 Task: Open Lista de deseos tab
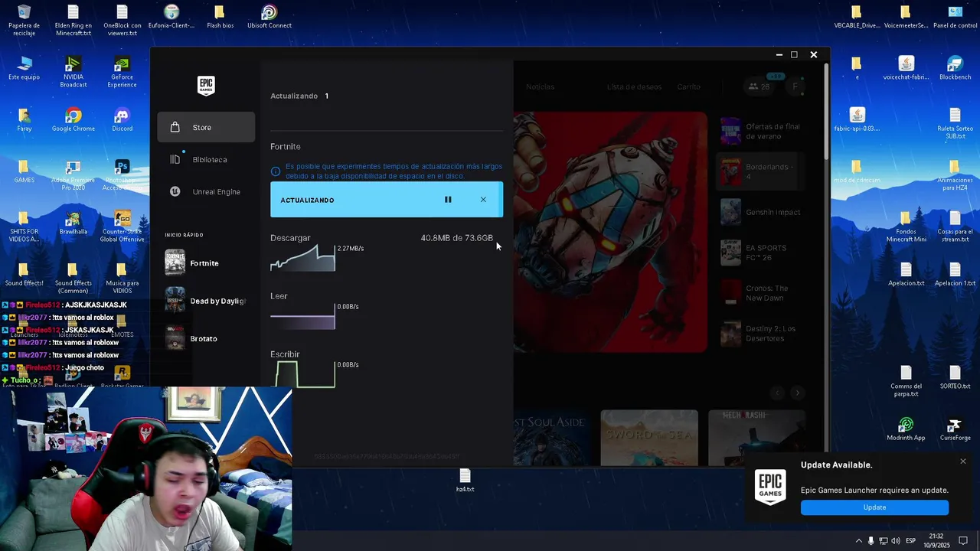coord(634,86)
